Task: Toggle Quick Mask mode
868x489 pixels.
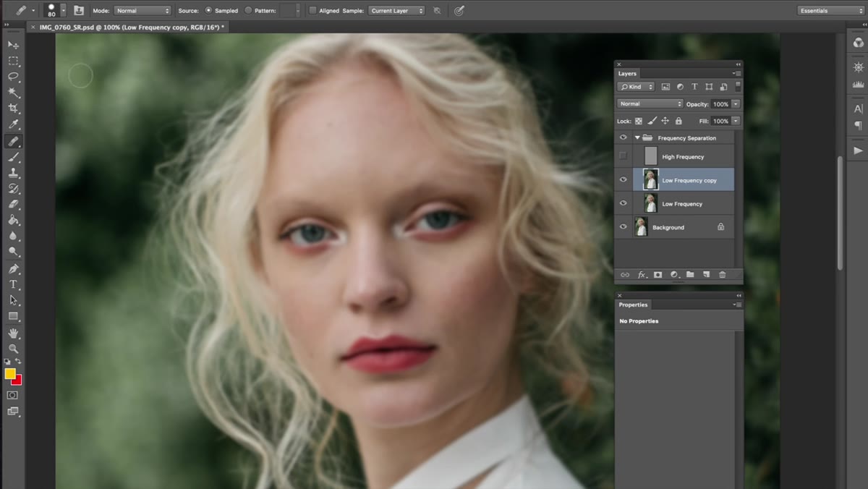Action: point(13,395)
